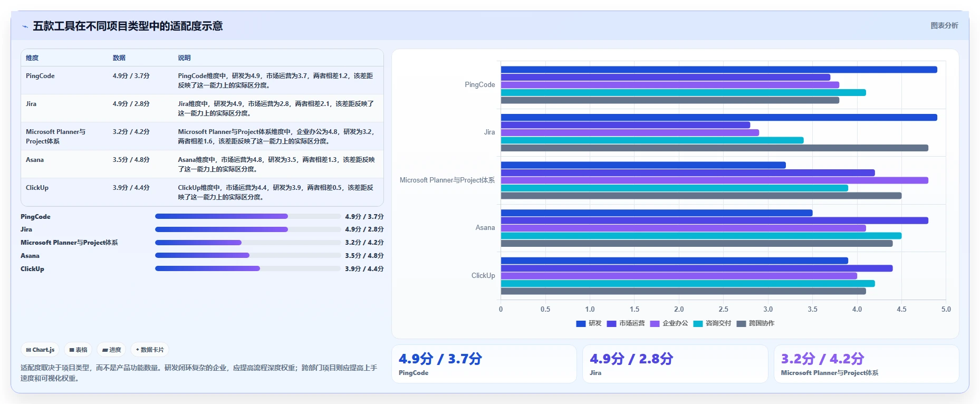Click the Asana progress bar
Screen dimensions: 980x404
click(x=248, y=255)
